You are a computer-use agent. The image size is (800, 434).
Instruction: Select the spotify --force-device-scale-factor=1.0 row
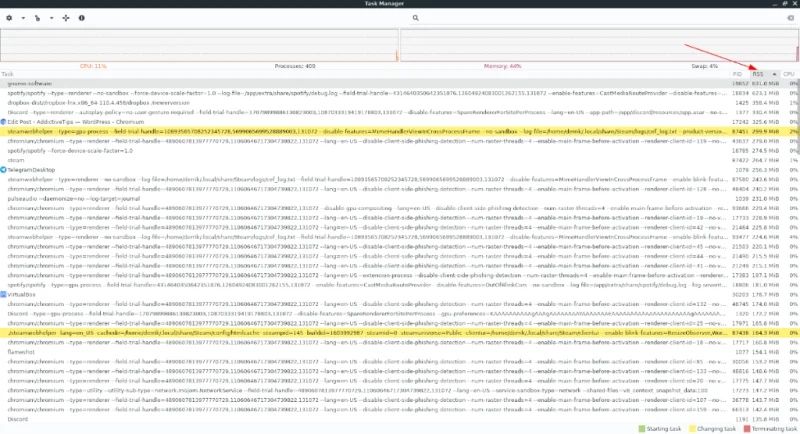(x=398, y=150)
